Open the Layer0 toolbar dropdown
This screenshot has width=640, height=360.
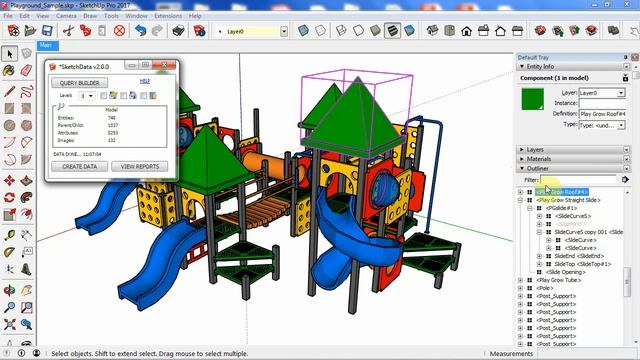pos(284,31)
